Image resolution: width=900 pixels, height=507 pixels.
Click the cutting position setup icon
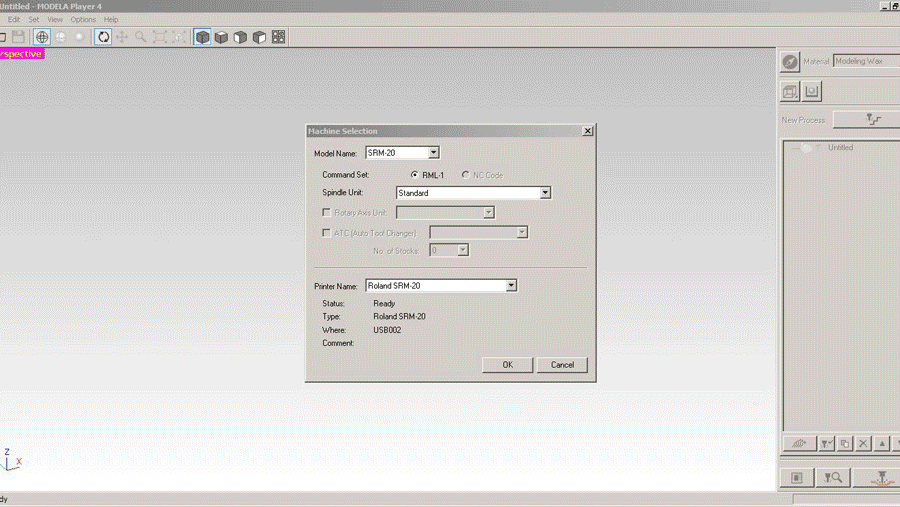797,478
